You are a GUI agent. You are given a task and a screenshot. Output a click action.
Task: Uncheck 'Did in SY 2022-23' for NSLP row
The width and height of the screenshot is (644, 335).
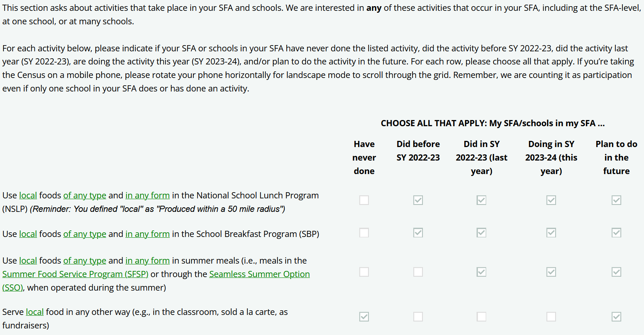click(x=481, y=200)
